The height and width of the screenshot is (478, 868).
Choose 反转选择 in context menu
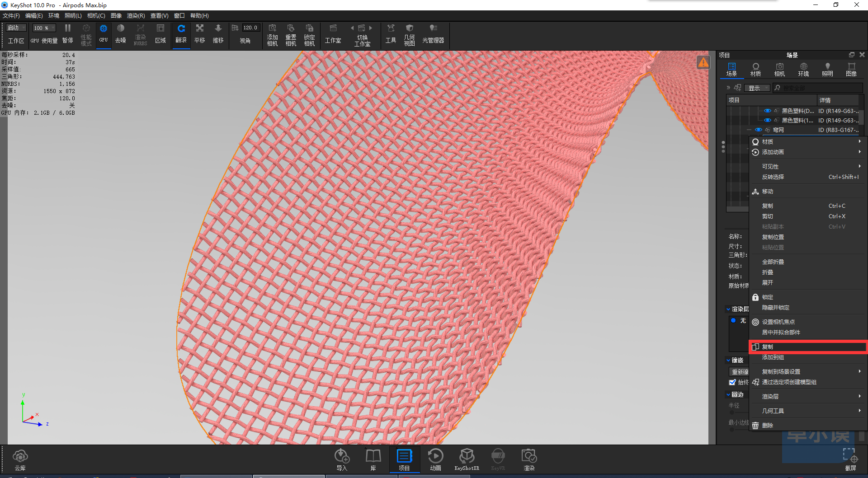coord(808,177)
